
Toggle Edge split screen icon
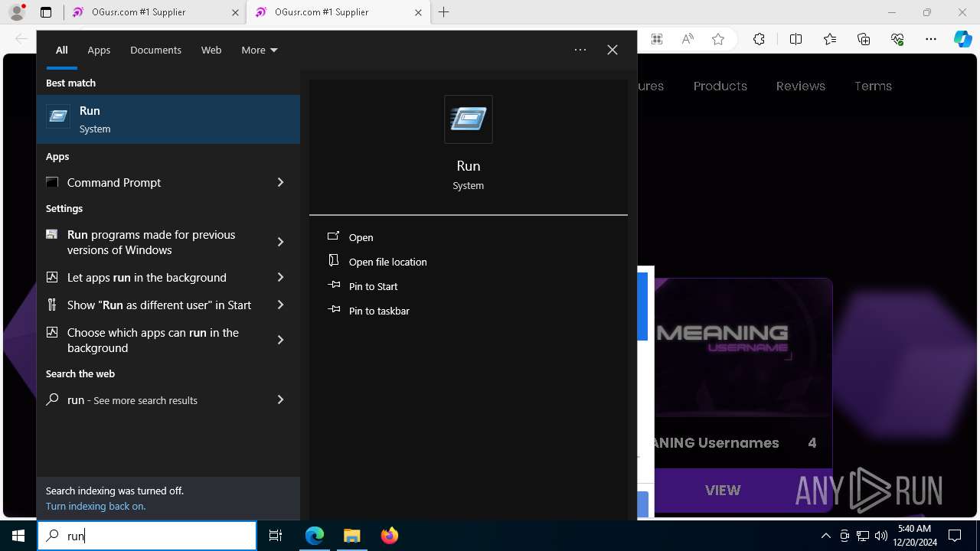coord(795,39)
